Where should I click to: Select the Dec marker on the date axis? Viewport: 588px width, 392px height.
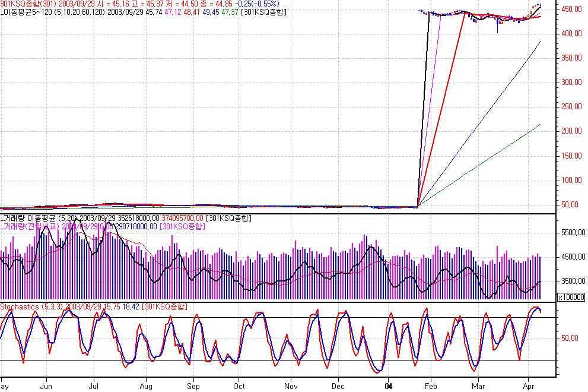click(338, 385)
